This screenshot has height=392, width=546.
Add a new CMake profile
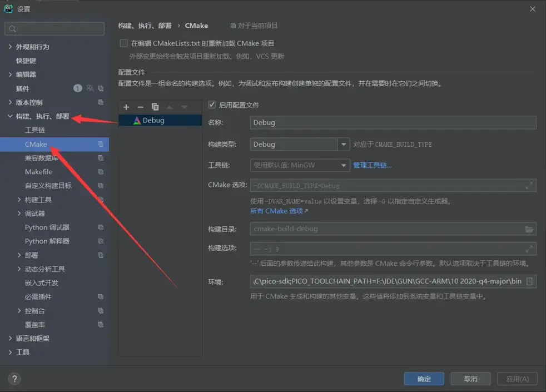click(126, 107)
